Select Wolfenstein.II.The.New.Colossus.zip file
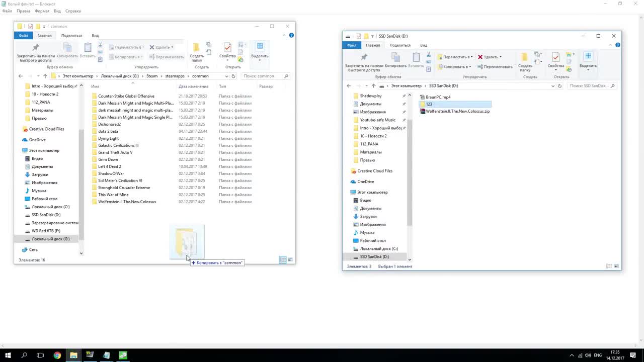Screen dimensions: 644x362 (455, 111)
